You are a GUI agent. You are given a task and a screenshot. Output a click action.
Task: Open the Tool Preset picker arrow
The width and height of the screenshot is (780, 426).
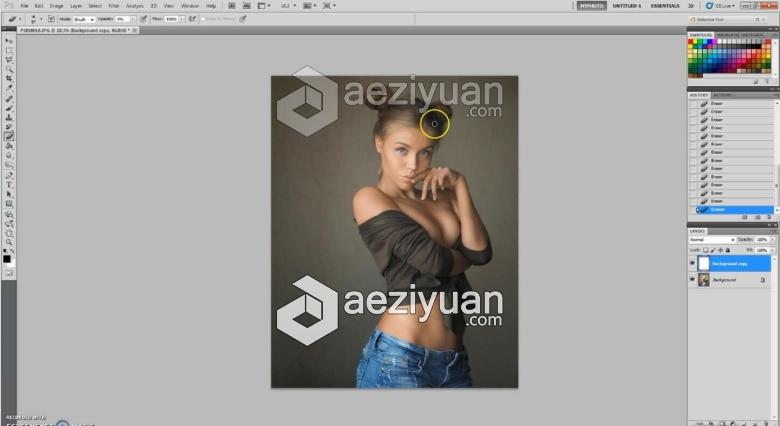tap(20, 19)
